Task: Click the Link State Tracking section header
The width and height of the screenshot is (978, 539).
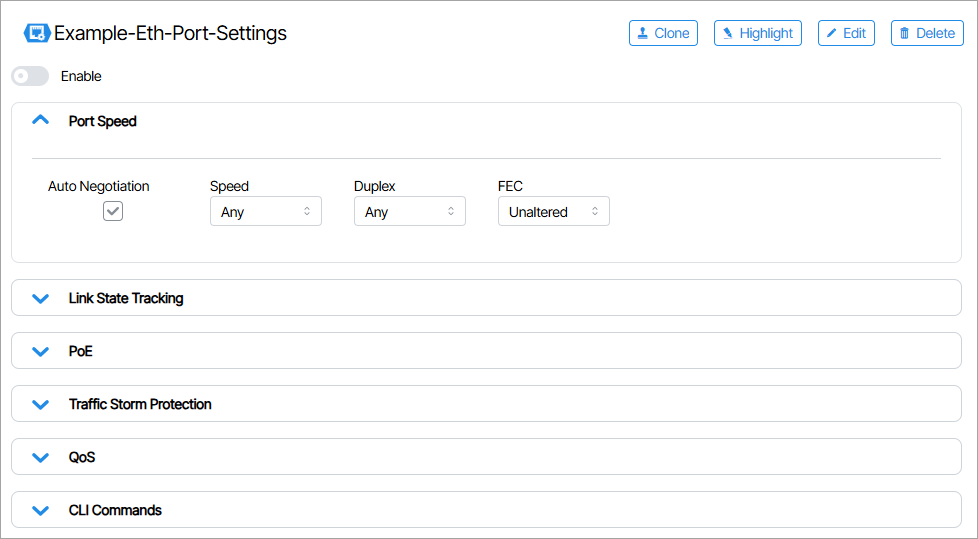Action: 126,298
